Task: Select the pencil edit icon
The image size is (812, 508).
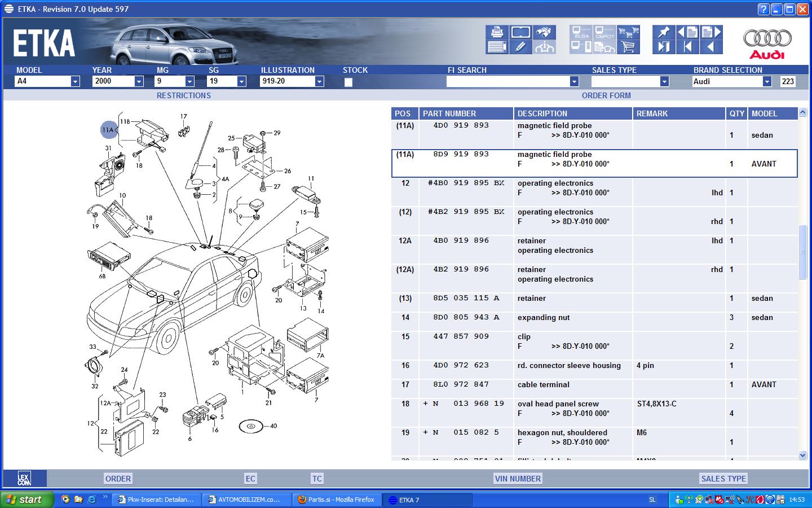Action: pyautogui.click(x=520, y=47)
